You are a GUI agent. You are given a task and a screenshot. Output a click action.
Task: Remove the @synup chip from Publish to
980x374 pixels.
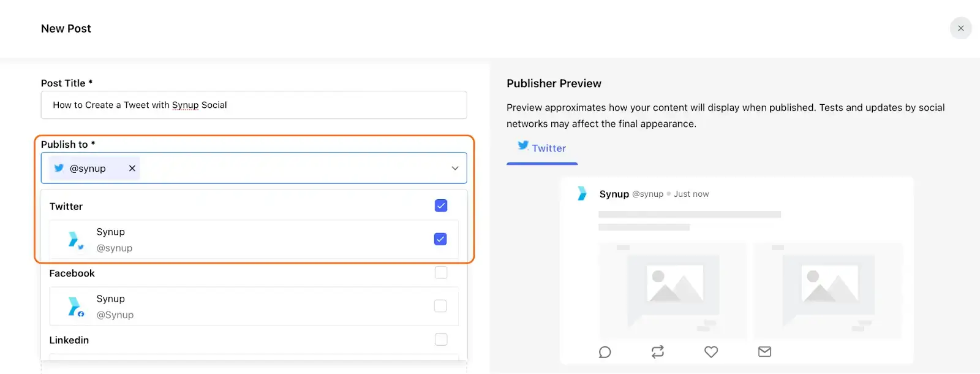[x=132, y=168]
